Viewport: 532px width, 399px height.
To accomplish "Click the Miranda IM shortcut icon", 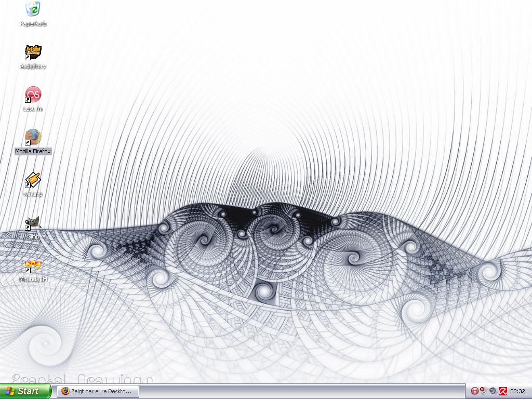I will (33, 265).
